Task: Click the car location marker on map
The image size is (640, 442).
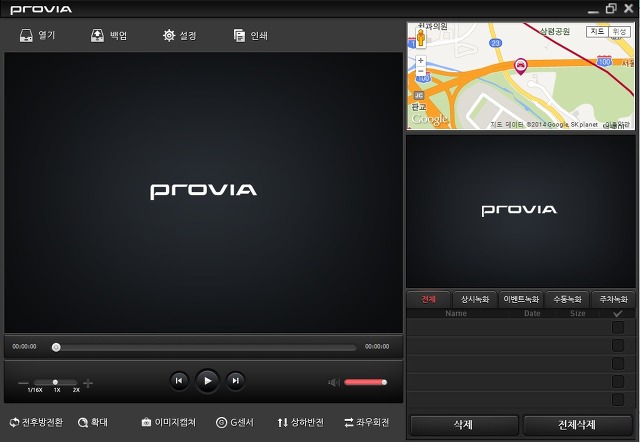Action: point(520,66)
